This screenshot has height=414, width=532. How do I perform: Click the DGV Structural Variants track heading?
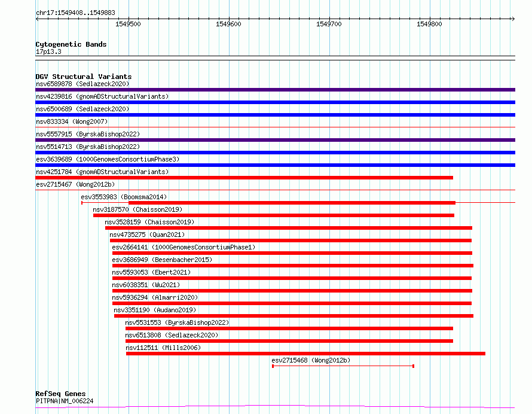click(84, 77)
